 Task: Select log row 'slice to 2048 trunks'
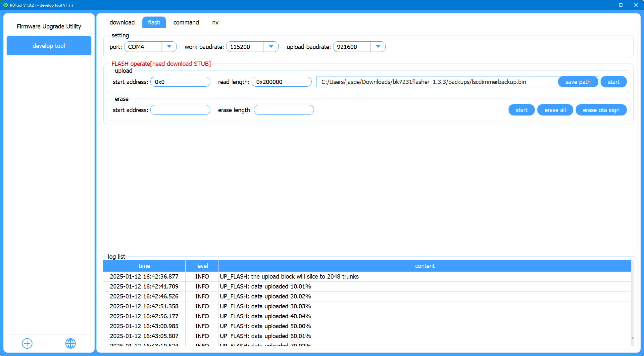(x=367, y=276)
